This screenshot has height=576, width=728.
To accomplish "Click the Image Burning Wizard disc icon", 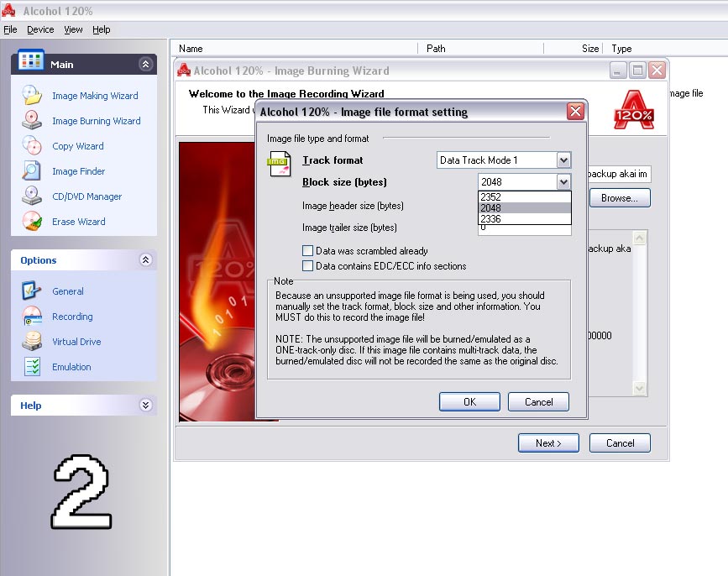I will 32,120.
